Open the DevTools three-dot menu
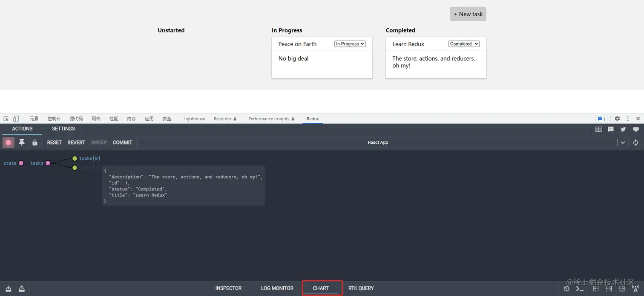This screenshot has width=644, height=296. click(628, 119)
